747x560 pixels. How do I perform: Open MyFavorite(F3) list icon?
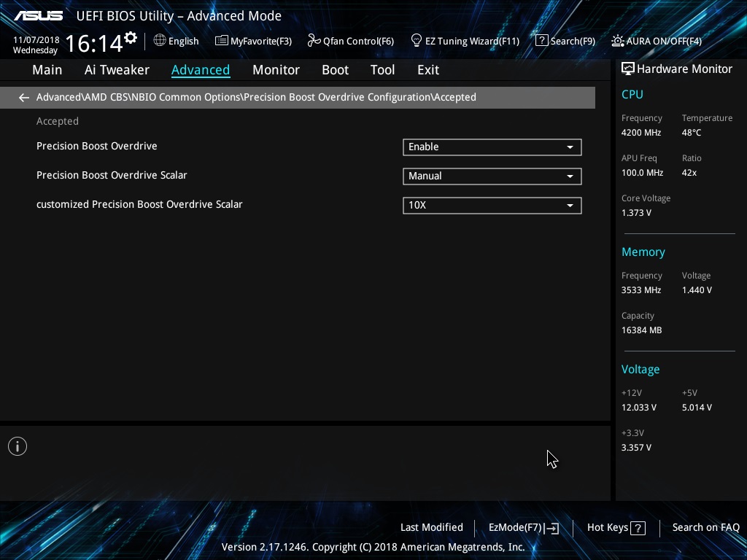coord(221,41)
